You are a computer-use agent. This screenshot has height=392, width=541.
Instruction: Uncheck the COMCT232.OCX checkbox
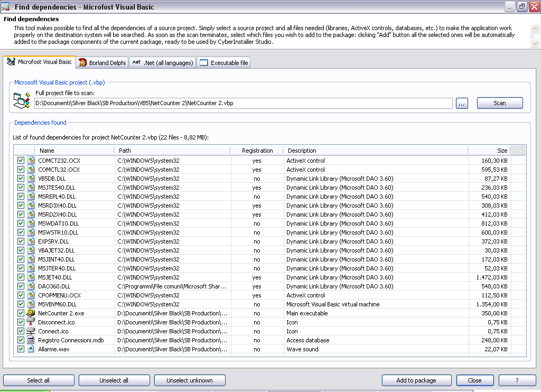point(21,161)
